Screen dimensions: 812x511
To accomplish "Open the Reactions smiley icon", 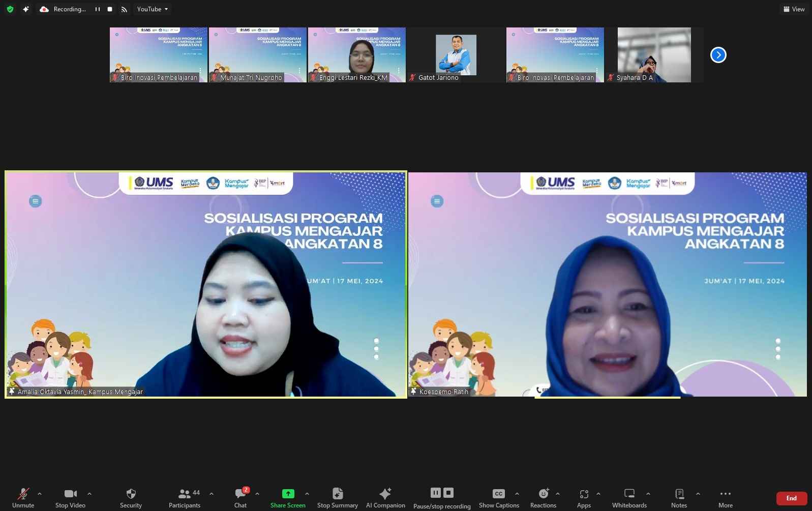I will [x=544, y=494].
